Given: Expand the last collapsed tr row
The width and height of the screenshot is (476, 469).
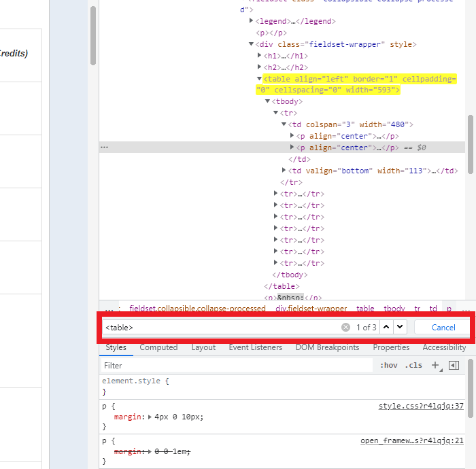Looking at the screenshot, I should [275, 262].
